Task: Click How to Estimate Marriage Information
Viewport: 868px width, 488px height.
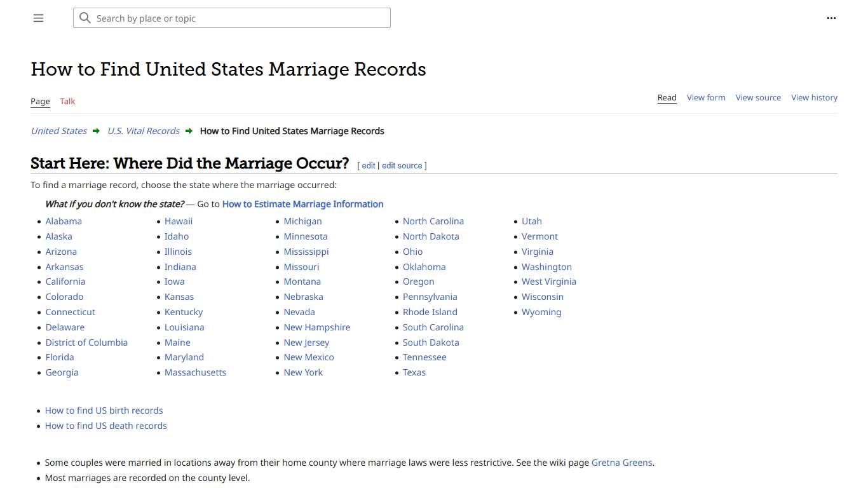Action: point(302,204)
